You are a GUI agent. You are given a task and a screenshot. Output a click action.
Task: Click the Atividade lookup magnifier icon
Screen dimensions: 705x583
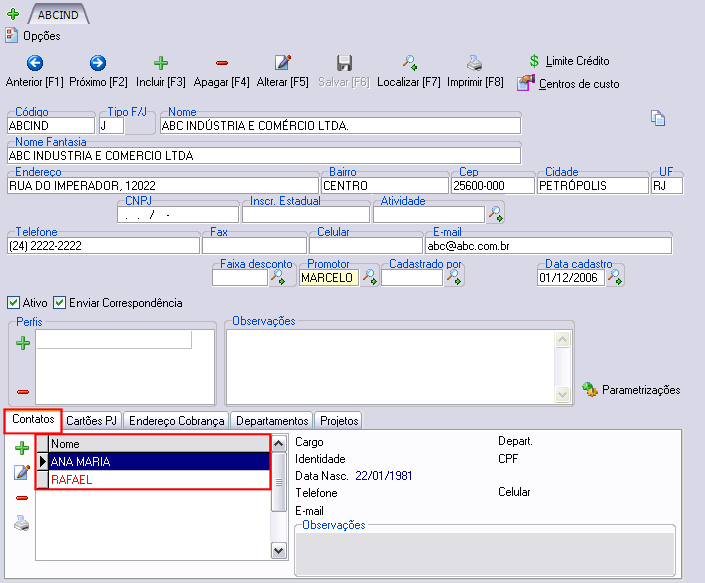[495, 214]
